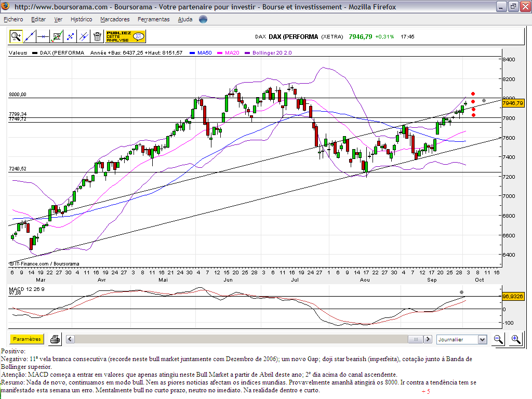Open the Paramètres settings button
Image resolution: width=532 pixels, height=399 pixels.
[27, 339]
